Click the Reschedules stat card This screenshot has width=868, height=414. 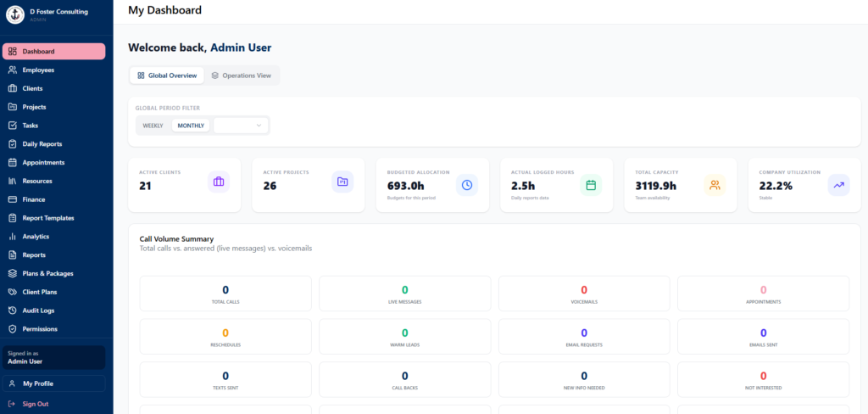click(225, 337)
